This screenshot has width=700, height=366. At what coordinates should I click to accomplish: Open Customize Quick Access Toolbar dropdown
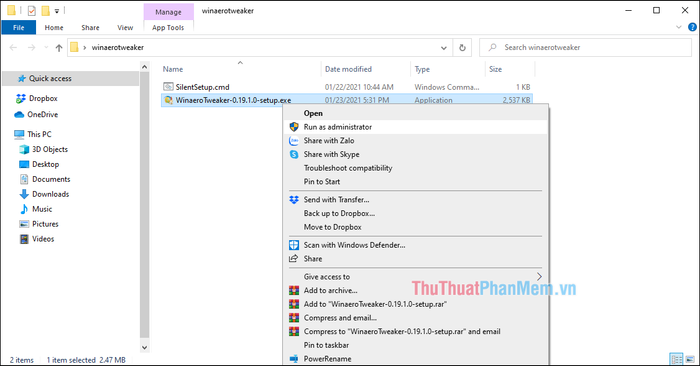(x=57, y=11)
